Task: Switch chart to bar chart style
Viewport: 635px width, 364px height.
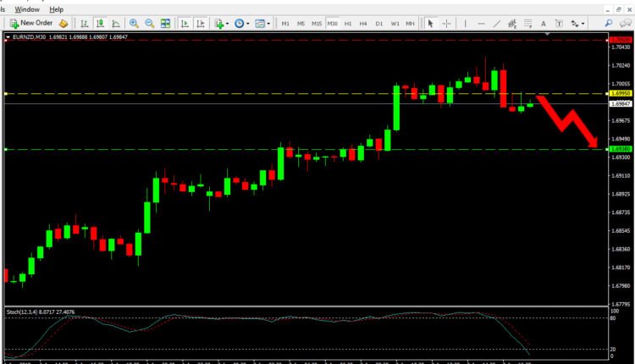Action: tap(84, 24)
